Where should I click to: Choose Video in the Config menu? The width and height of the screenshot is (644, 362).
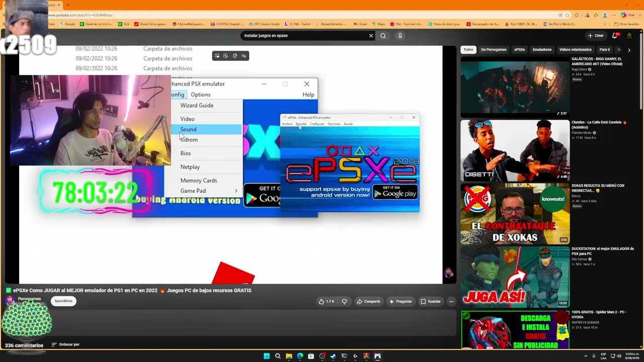point(187,119)
